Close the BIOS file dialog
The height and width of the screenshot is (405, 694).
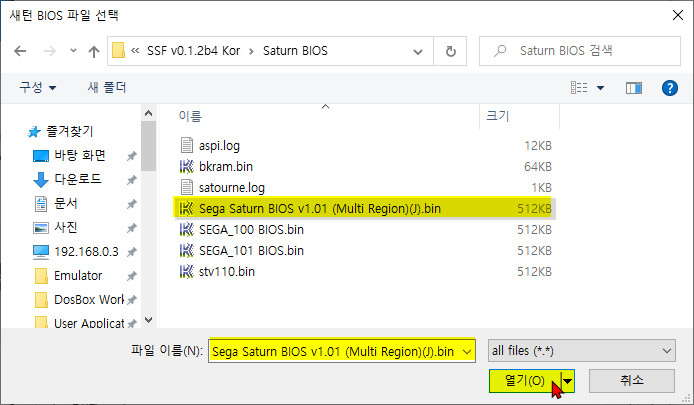click(x=678, y=15)
